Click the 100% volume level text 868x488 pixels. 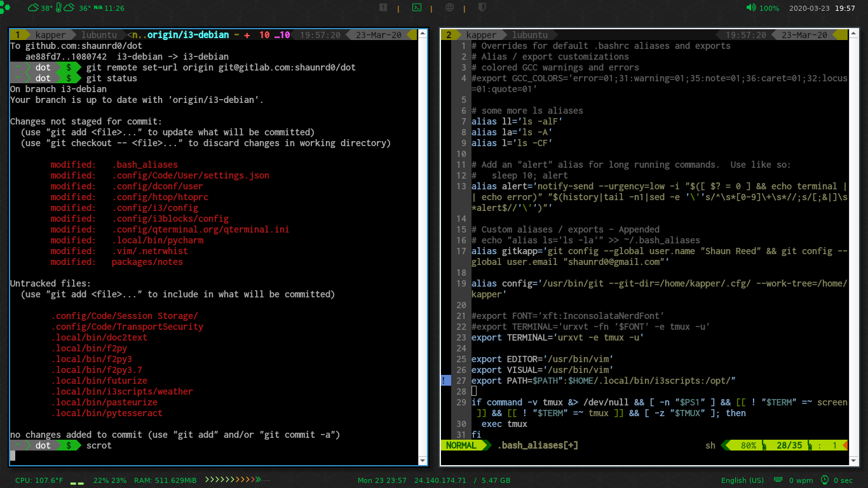click(769, 8)
